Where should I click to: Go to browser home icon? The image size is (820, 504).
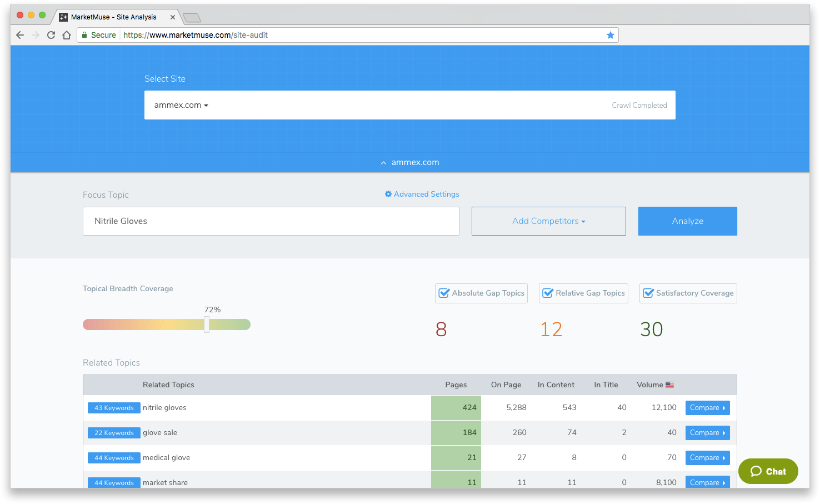click(x=67, y=35)
